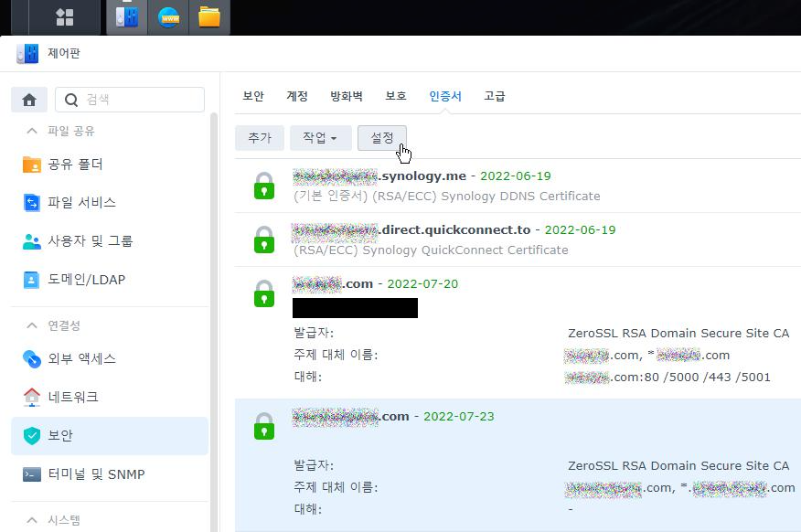Image resolution: width=801 pixels, height=532 pixels.
Task: Open 도메인/LDAP in sidebar
Action: tap(110, 280)
